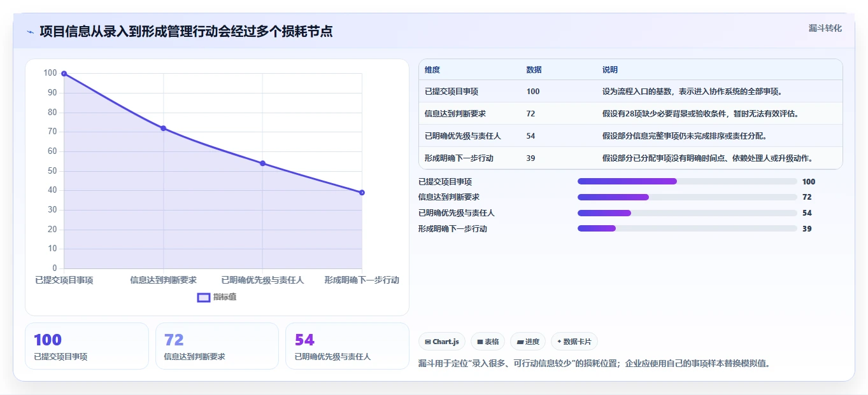
Task: Click the 信息达到判断要求 progress bar
Action: (687, 197)
